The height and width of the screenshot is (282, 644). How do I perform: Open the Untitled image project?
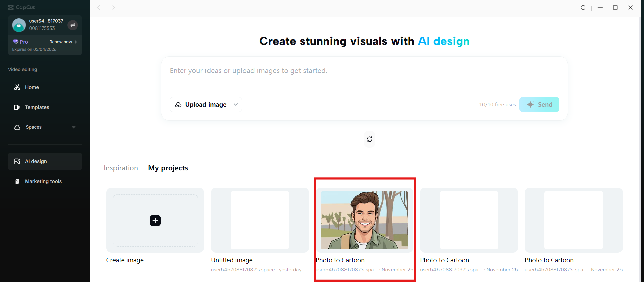(x=260, y=220)
